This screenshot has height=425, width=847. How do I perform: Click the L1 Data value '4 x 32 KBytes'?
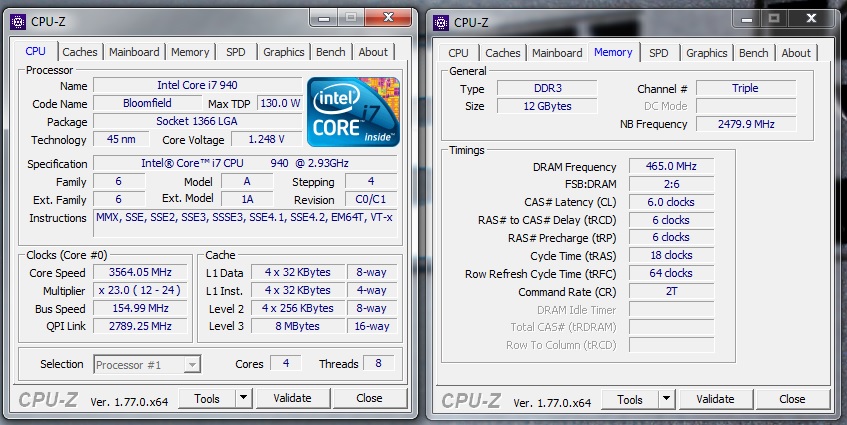298,272
